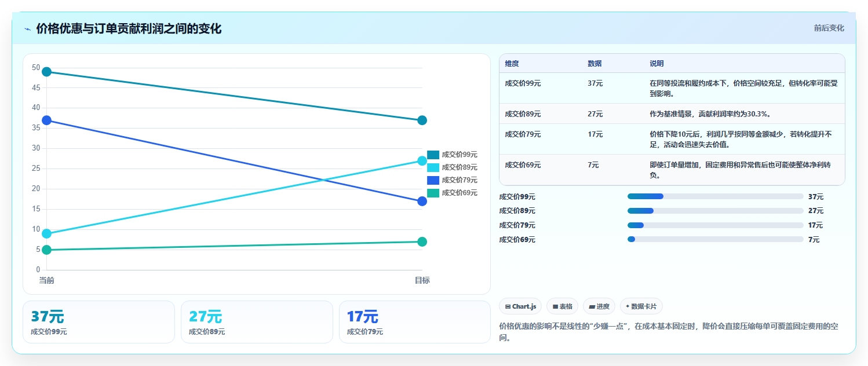Click the 69元 line's 目标 data point at 7
Screen dimensions: 868x366
422,241
